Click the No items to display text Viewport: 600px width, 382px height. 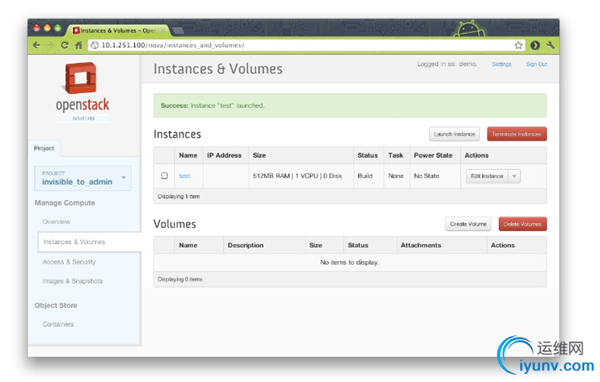[350, 263]
